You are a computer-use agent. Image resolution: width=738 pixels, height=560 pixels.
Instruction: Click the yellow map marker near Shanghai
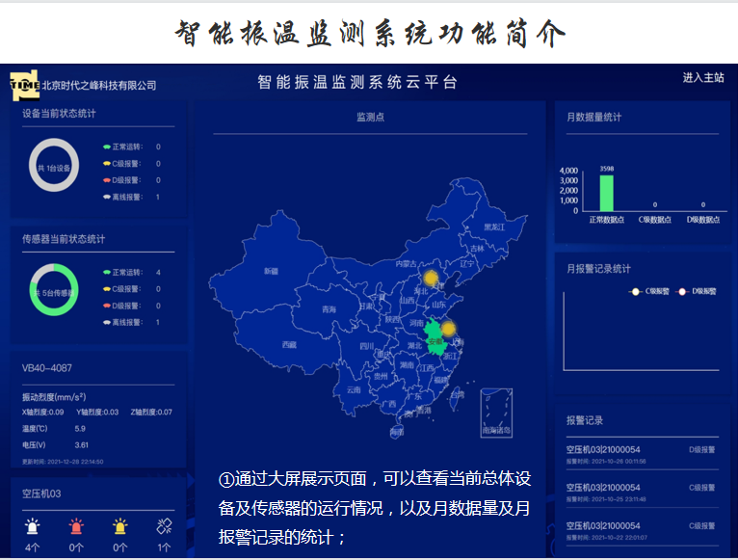(x=448, y=329)
